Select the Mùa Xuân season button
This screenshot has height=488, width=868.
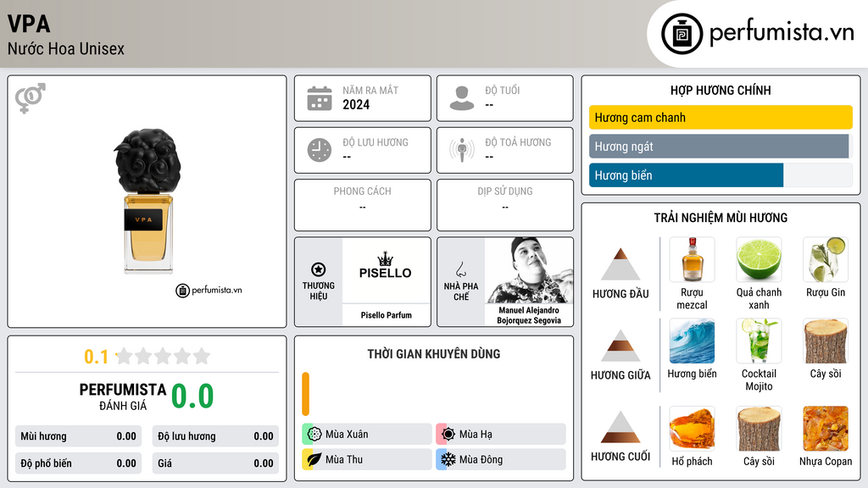tap(367, 435)
